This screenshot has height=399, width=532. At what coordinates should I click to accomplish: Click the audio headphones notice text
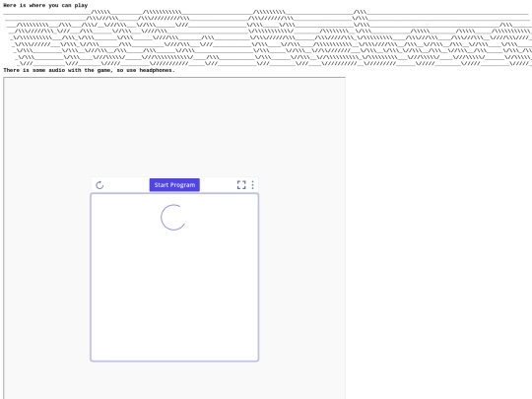click(89, 70)
